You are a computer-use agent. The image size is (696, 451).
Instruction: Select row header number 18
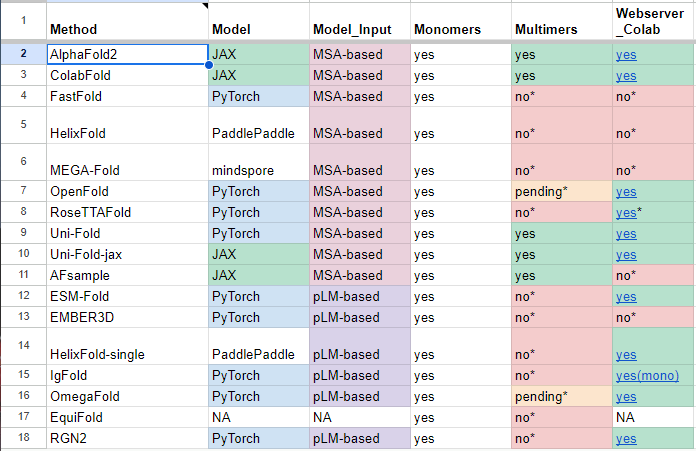tap(23, 438)
